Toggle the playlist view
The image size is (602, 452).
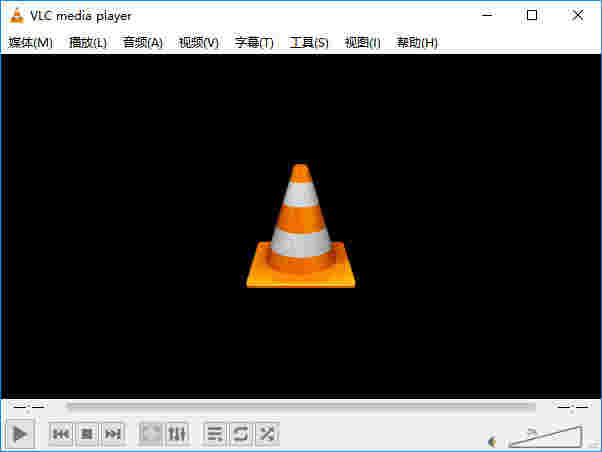(215, 434)
